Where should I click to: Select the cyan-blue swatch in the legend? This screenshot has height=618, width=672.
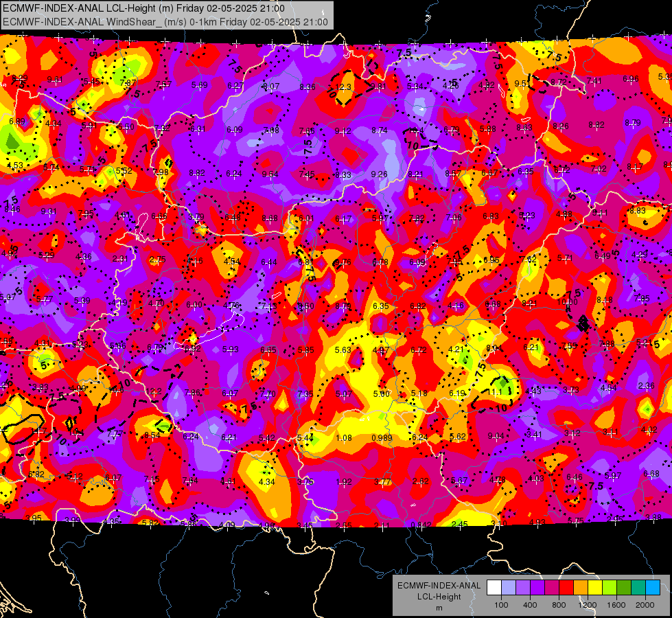(653, 587)
